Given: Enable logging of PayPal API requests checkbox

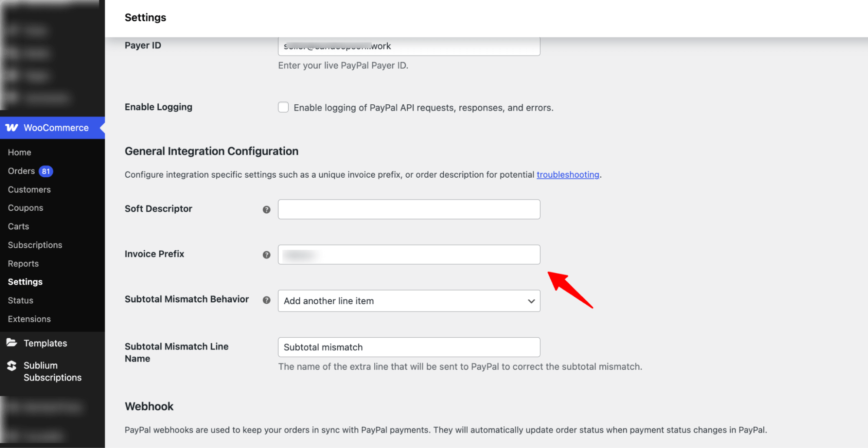Looking at the screenshot, I should coord(283,107).
